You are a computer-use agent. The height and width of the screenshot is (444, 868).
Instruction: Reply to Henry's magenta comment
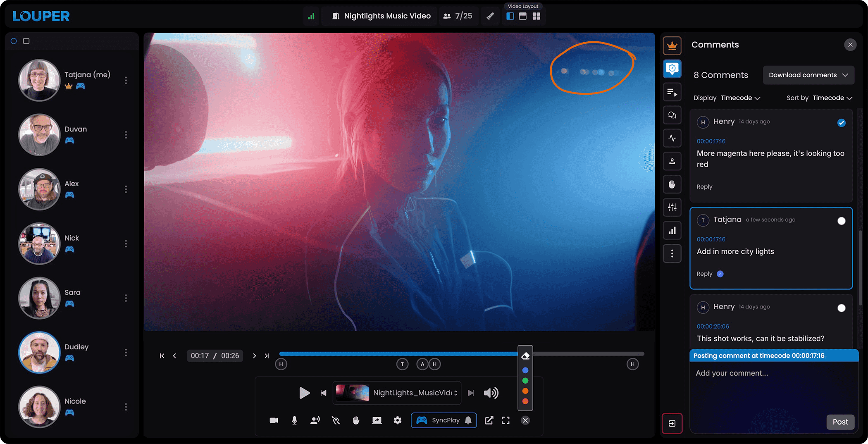[x=704, y=187]
